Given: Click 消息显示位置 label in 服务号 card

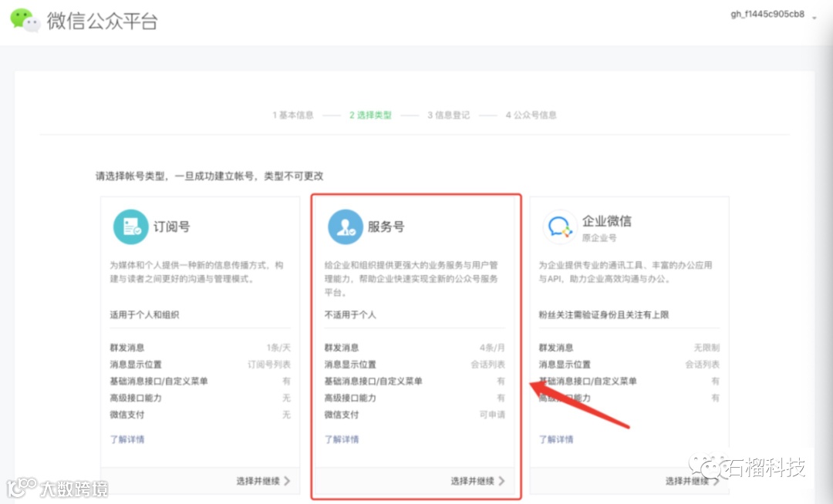Looking at the screenshot, I should 350,365.
